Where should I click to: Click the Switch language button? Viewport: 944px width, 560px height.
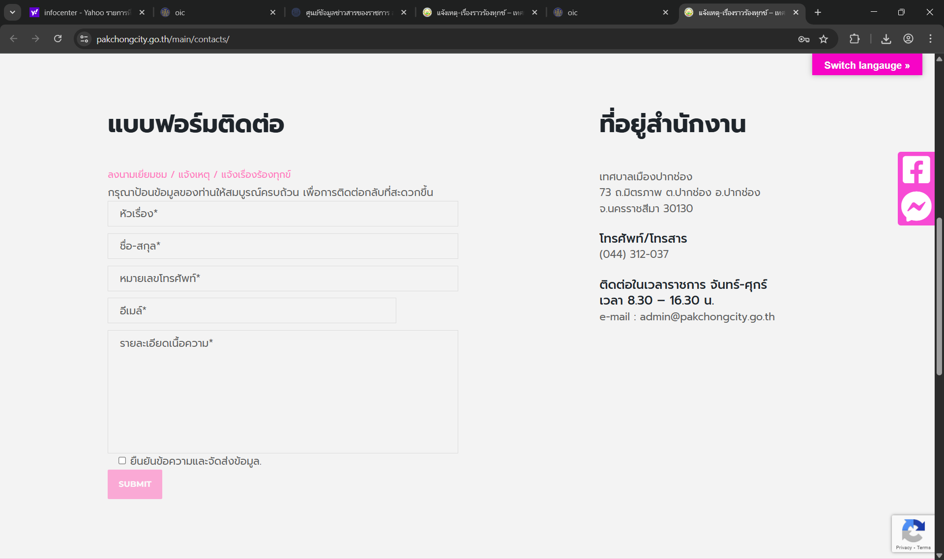coord(867,65)
